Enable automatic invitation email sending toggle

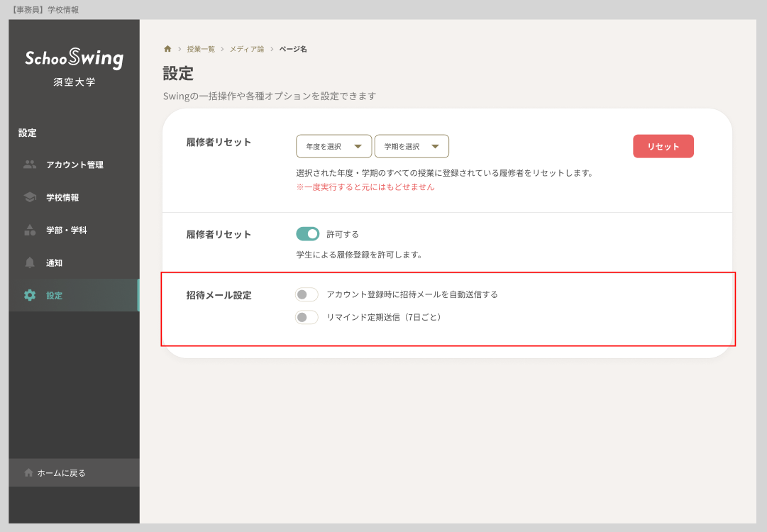click(x=307, y=294)
